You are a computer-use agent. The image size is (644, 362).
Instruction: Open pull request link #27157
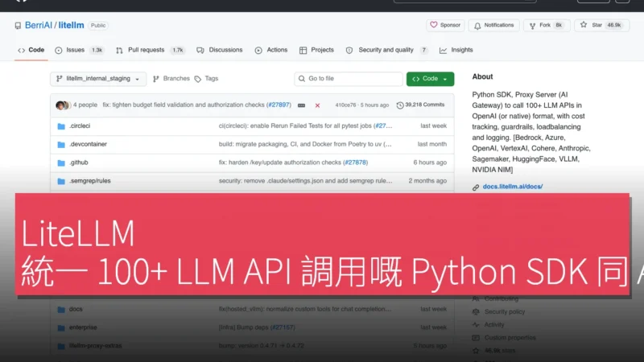283,327
